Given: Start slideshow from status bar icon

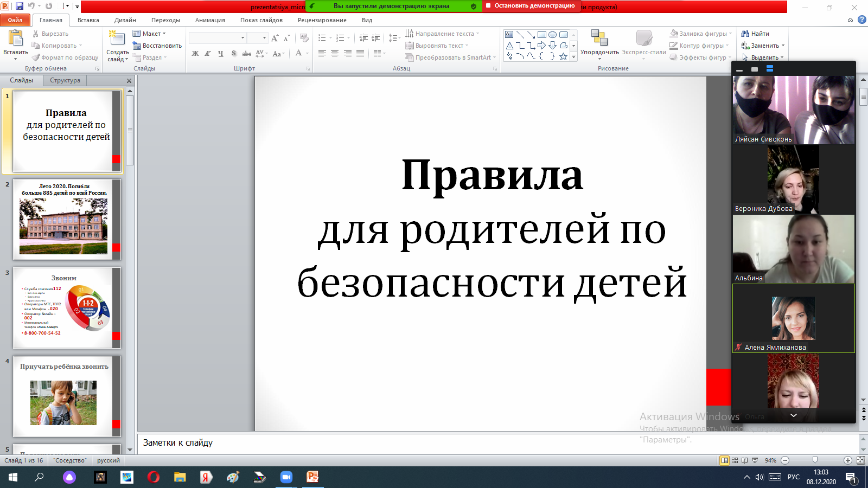Looking at the screenshot, I should tap(755, 460).
